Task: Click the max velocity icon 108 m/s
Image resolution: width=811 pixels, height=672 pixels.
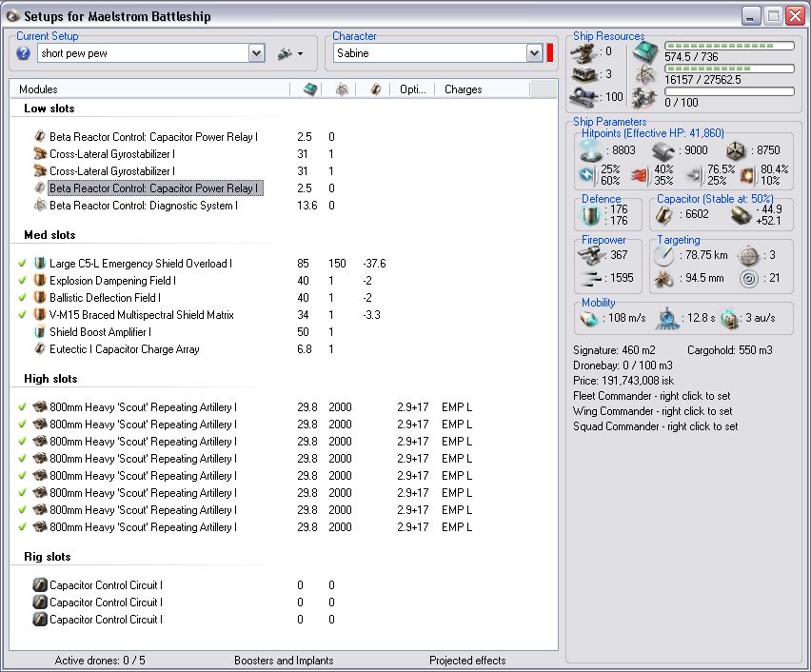Action: tap(589, 318)
